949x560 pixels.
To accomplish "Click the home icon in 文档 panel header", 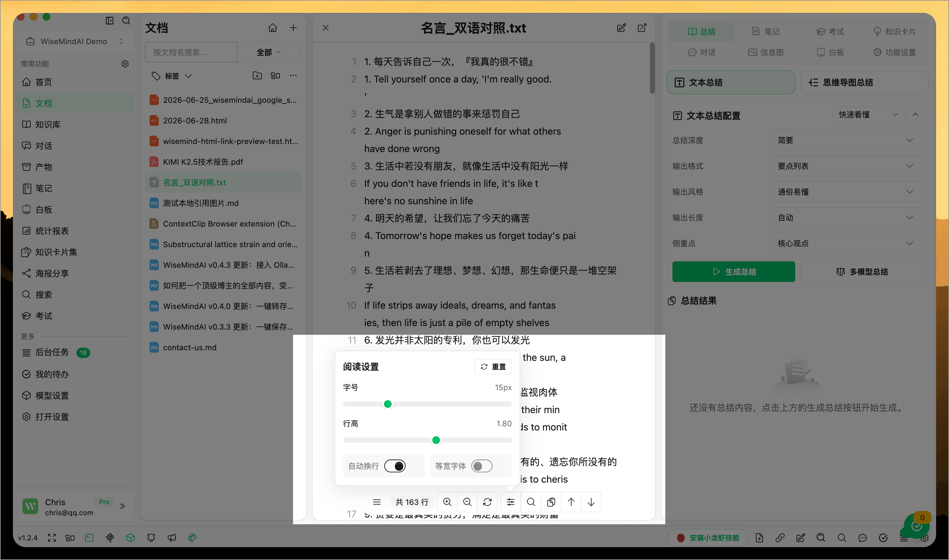I will (272, 27).
